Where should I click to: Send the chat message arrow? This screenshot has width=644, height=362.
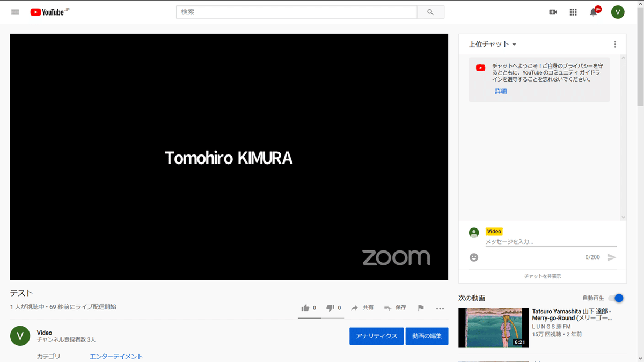[x=611, y=257]
